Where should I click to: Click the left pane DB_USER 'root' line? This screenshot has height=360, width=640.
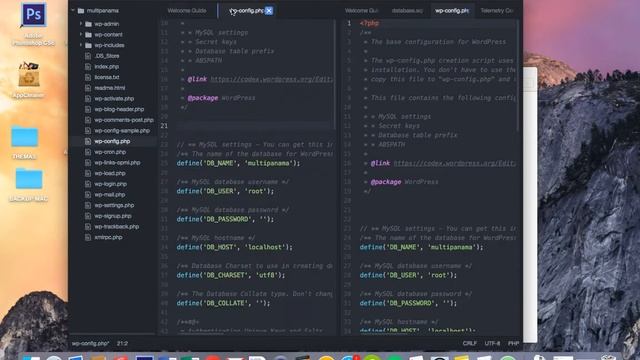point(225,191)
